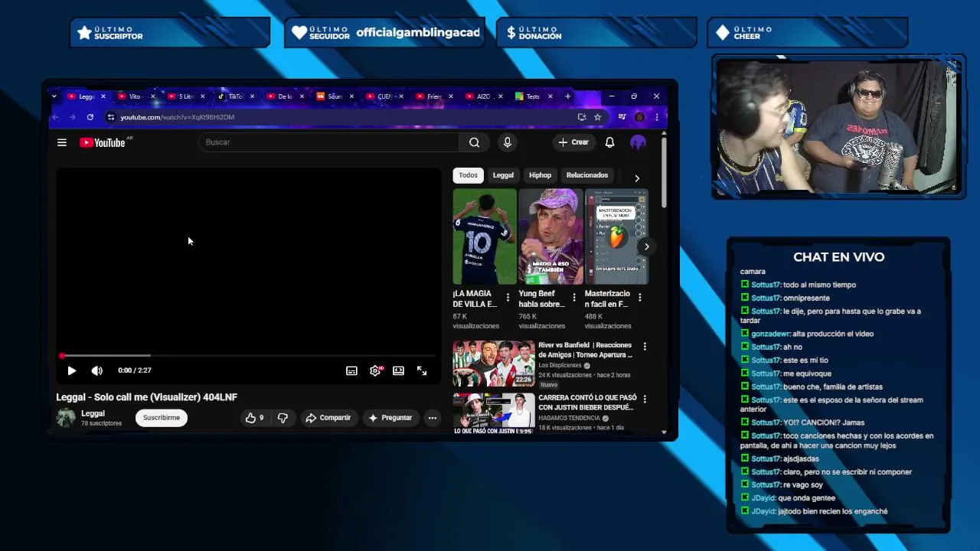Screen dimensions: 980x551
Task: Click the install or cast icon in address bar
Action: [x=582, y=117]
